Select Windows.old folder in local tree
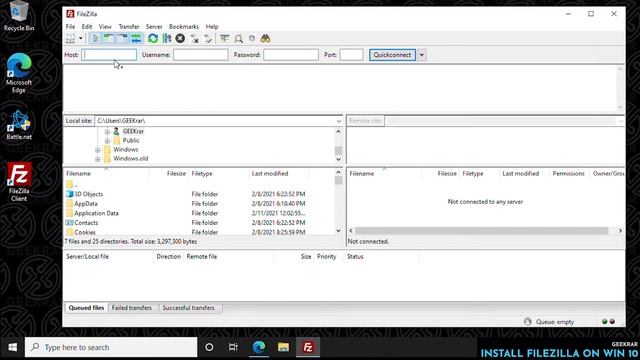 click(131, 158)
